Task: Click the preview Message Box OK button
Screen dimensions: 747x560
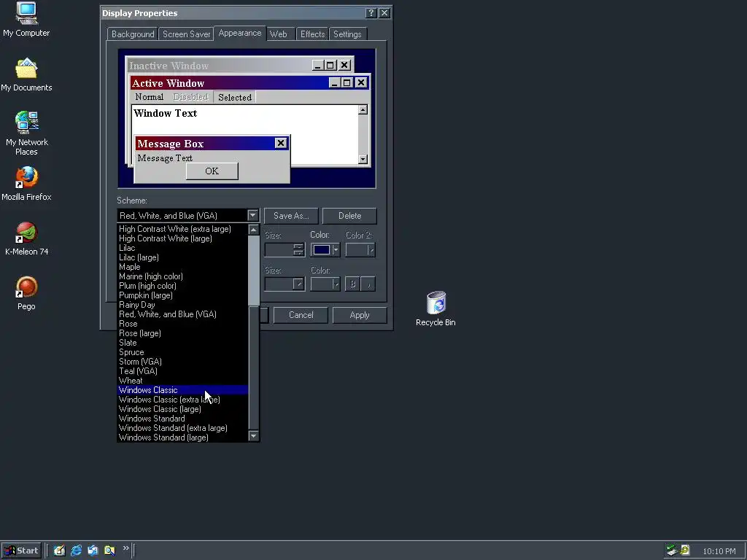Action: pyautogui.click(x=212, y=171)
